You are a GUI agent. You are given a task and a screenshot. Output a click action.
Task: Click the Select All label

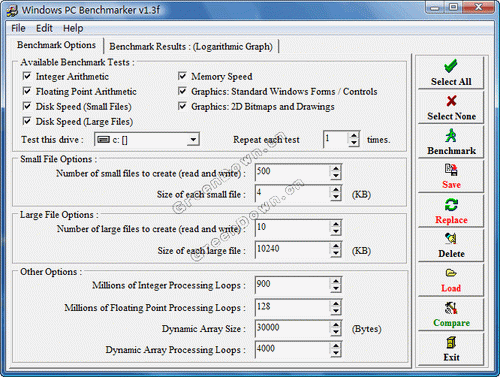coord(451,82)
